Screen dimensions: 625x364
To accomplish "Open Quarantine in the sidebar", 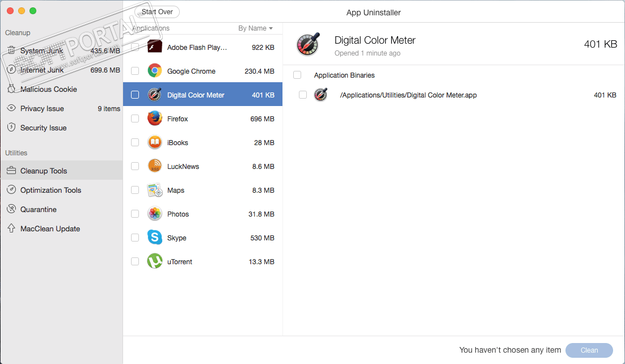I will (61, 209).
